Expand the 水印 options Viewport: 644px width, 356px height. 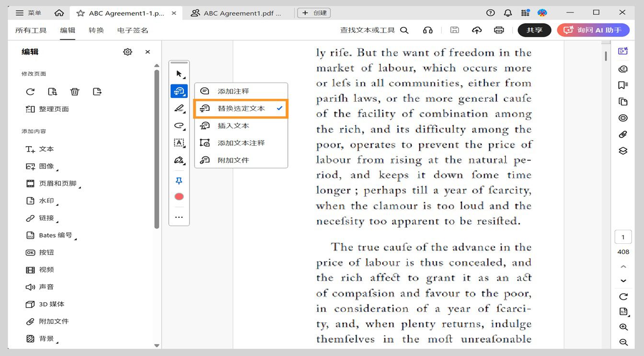click(x=42, y=201)
